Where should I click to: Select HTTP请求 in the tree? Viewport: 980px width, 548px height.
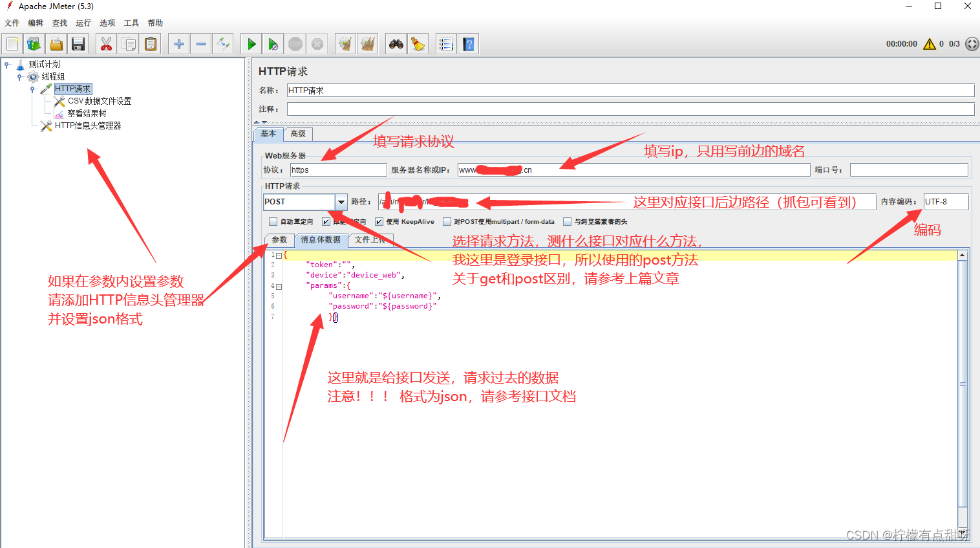pos(72,89)
